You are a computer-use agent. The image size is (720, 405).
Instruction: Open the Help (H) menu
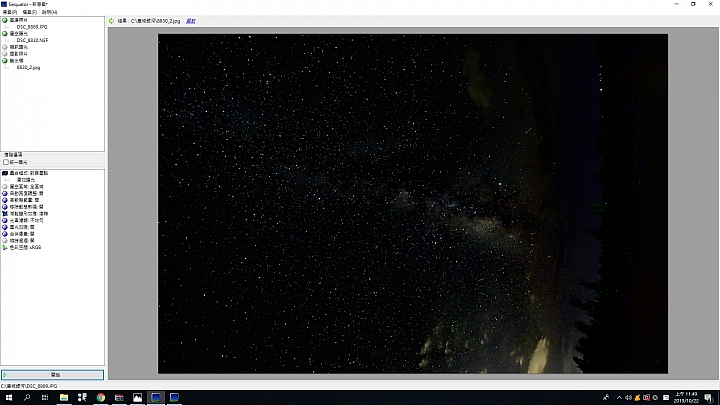[49, 12]
